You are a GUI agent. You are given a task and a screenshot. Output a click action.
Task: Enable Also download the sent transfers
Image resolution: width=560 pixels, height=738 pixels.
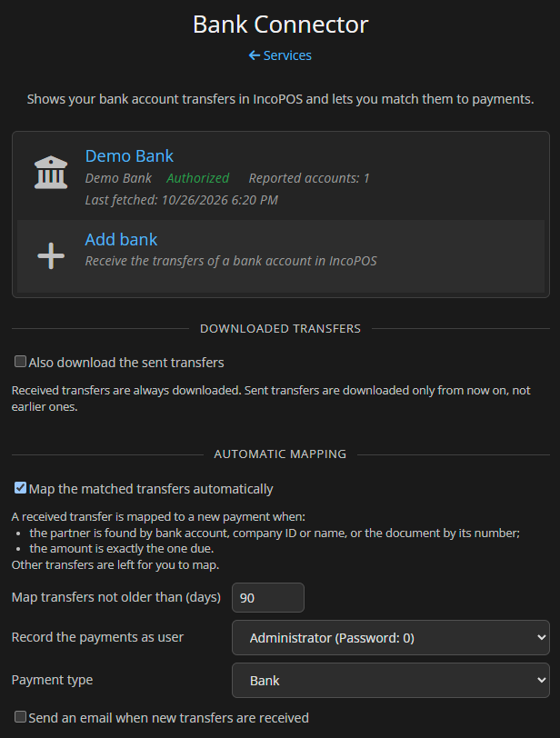coord(20,362)
